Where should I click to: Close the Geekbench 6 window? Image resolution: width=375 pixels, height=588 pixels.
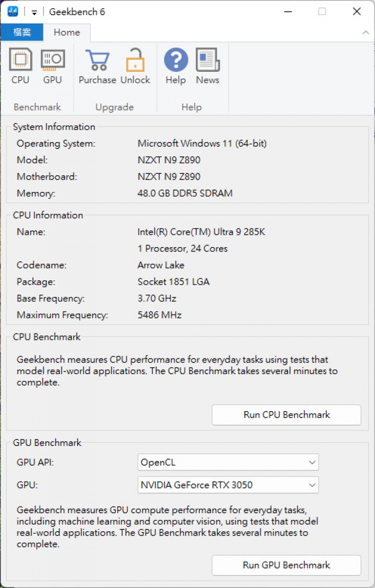point(357,11)
